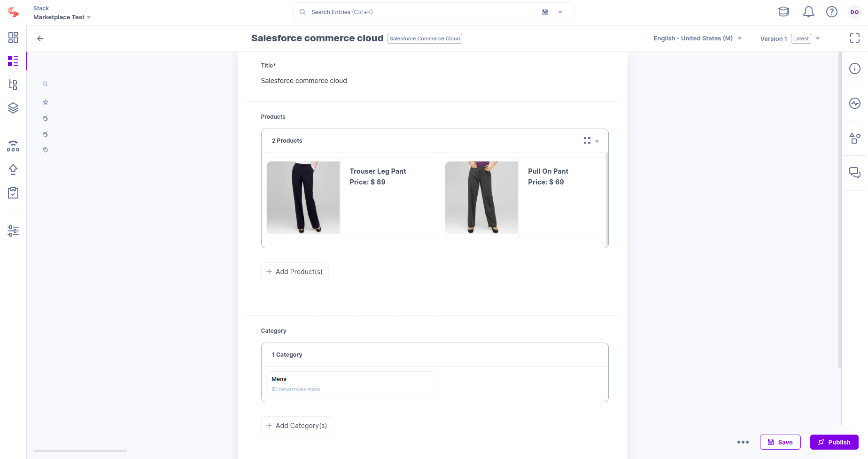Open the entry activity pulse icon

[x=855, y=103]
